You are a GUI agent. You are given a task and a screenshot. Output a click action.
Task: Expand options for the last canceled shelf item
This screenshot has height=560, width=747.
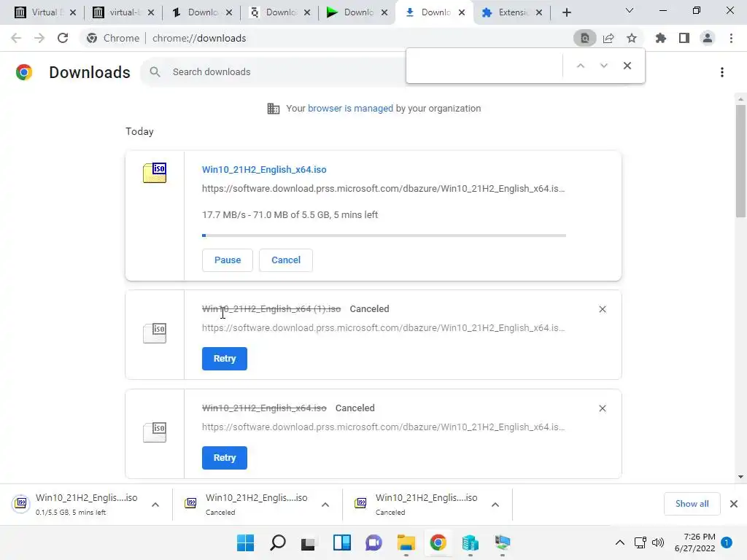pyautogui.click(x=495, y=505)
